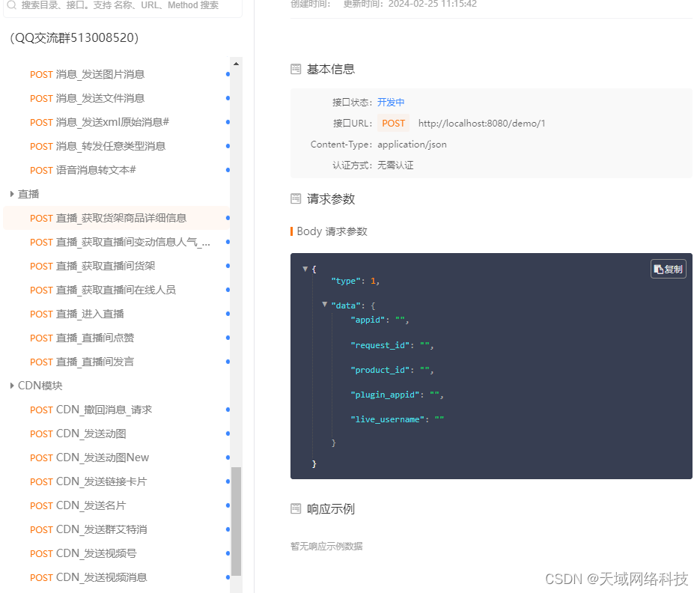This screenshot has width=700, height=593.
Task: Click the POST method tag beside the interface URL
Action: 393,124
